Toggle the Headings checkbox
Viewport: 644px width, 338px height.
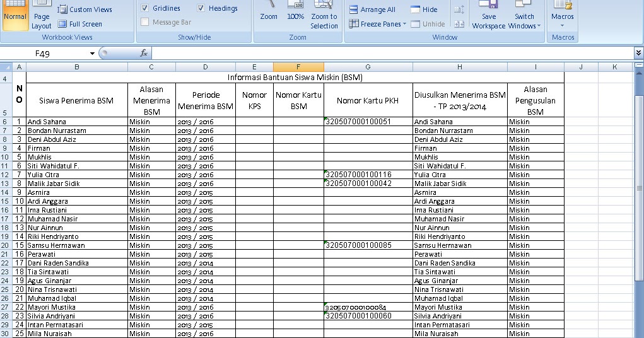point(201,8)
